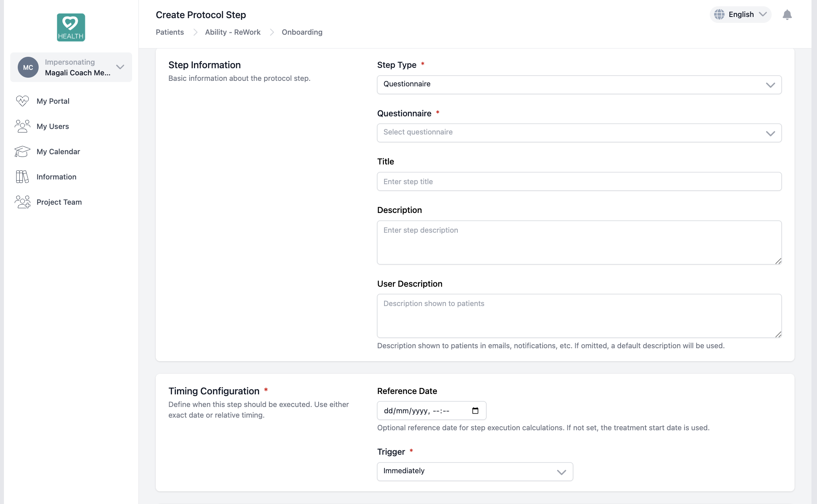
Task: Click the Enter step title field
Action: tap(579, 181)
